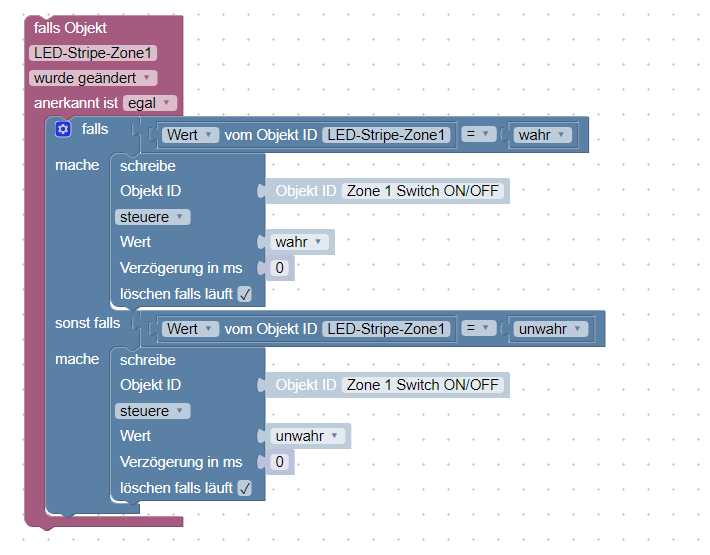Open 'unwahr' value dropdown in second schreibe block
Image resolution: width=710 pixels, height=555 pixels.
click(x=307, y=436)
